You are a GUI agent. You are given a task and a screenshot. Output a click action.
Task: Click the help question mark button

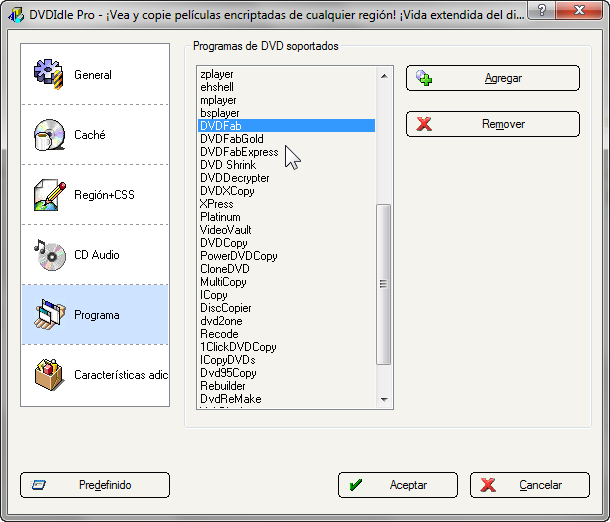coord(542,9)
